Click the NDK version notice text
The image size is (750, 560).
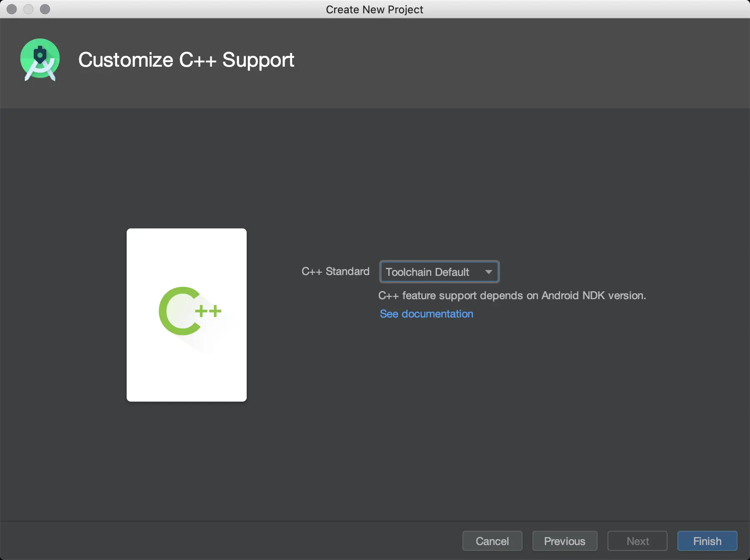coord(512,295)
